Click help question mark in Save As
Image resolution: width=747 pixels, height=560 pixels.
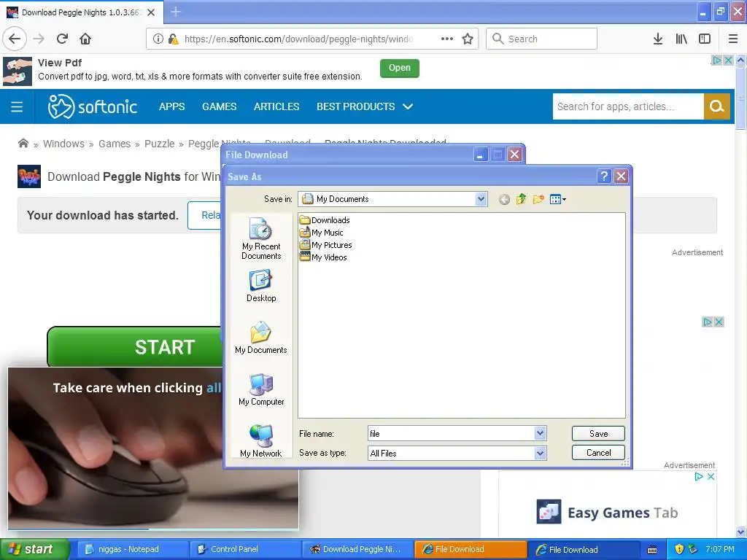tap(603, 176)
